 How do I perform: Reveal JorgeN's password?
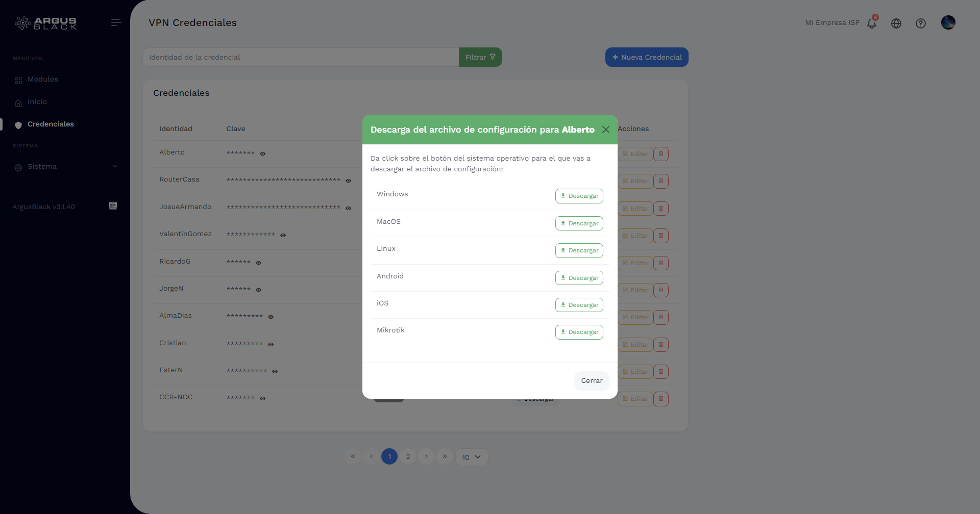tap(258, 290)
